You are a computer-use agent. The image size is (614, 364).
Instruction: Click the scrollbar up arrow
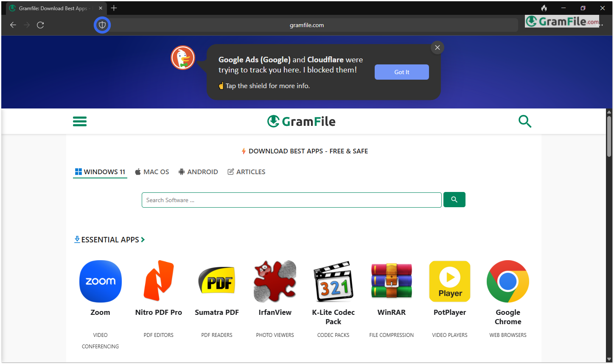click(609, 112)
